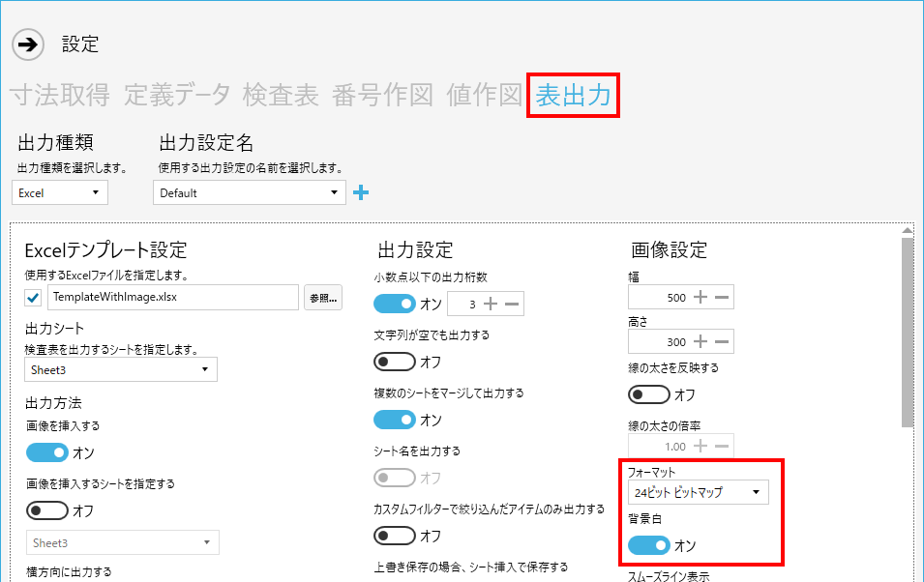Uncheck the Excel template file checkbox
924x582 pixels.
click(34, 298)
